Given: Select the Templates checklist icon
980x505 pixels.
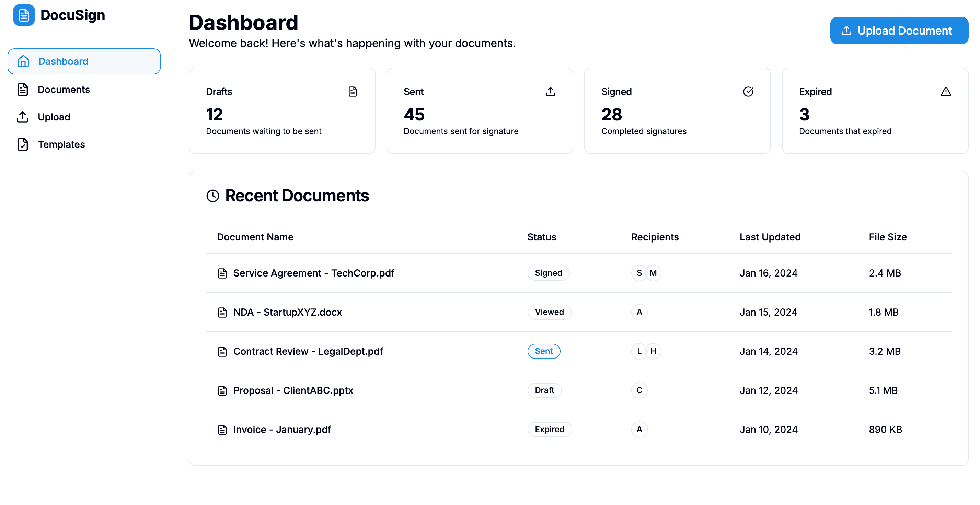Looking at the screenshot, I should pos(23,144).
